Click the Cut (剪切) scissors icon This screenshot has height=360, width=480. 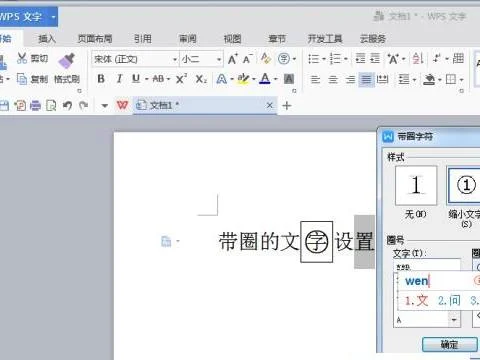coord(22,58)
